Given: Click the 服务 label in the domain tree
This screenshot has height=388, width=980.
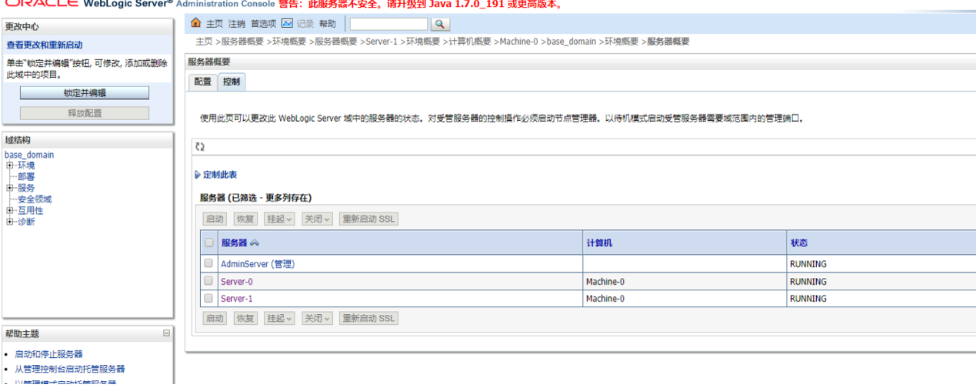Looking at the screenshot, I should pyautogui.click(x=26, y=188).
